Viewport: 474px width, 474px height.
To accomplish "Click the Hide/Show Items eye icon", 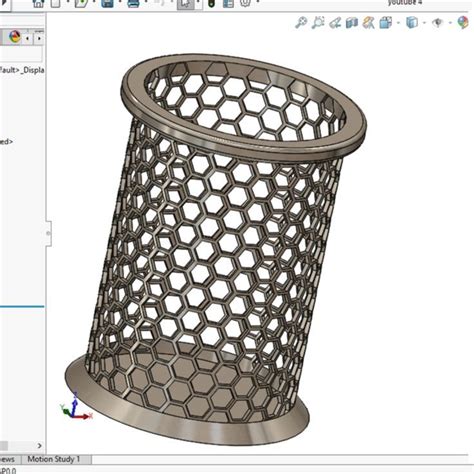I will (x=438, y=23).
